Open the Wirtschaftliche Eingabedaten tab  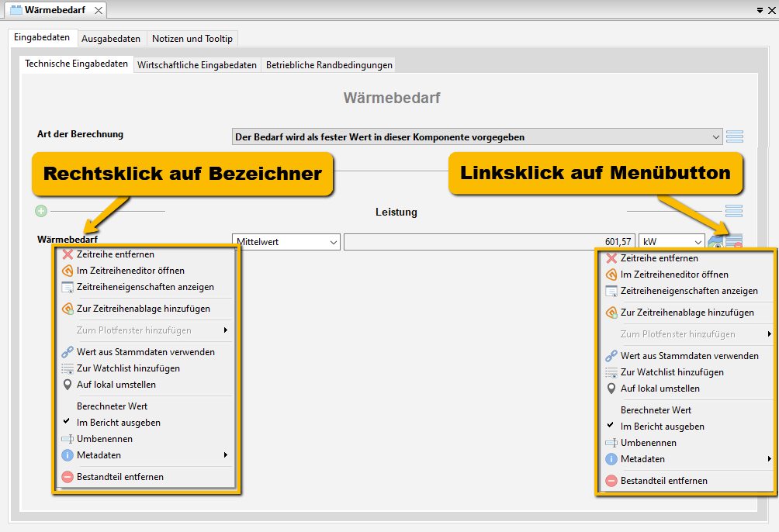[197, 65]
